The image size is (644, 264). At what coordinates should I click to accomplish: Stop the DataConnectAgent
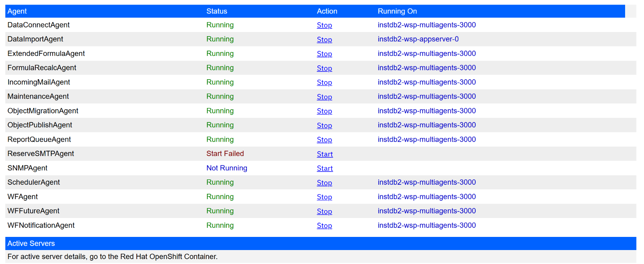tap(324, 25)
